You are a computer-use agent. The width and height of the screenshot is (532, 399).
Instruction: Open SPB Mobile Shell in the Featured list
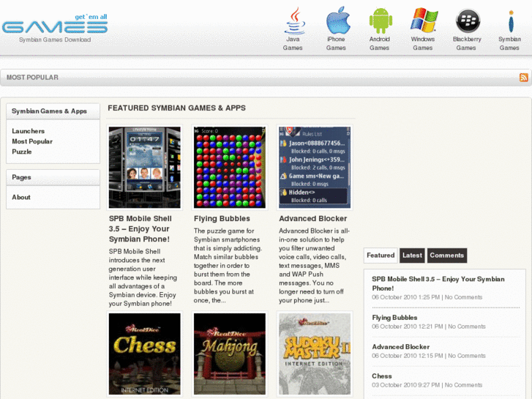[438, 283]
